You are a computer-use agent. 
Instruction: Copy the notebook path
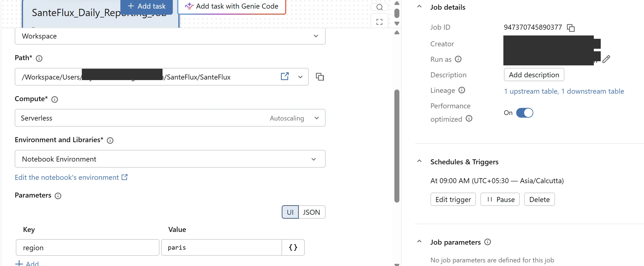coord(320,77)
